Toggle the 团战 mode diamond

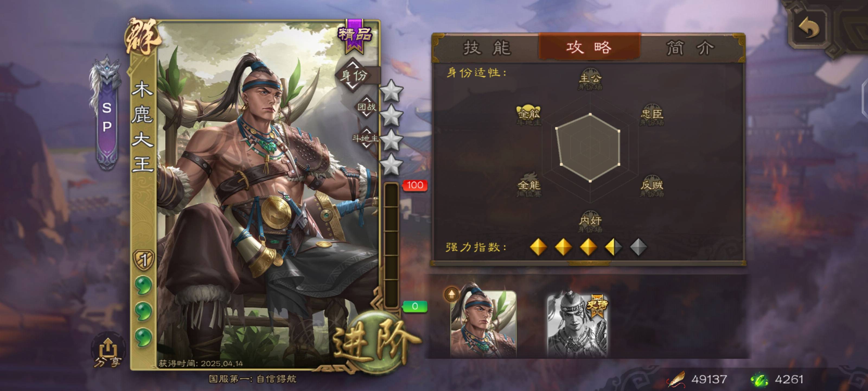point(366,107)
